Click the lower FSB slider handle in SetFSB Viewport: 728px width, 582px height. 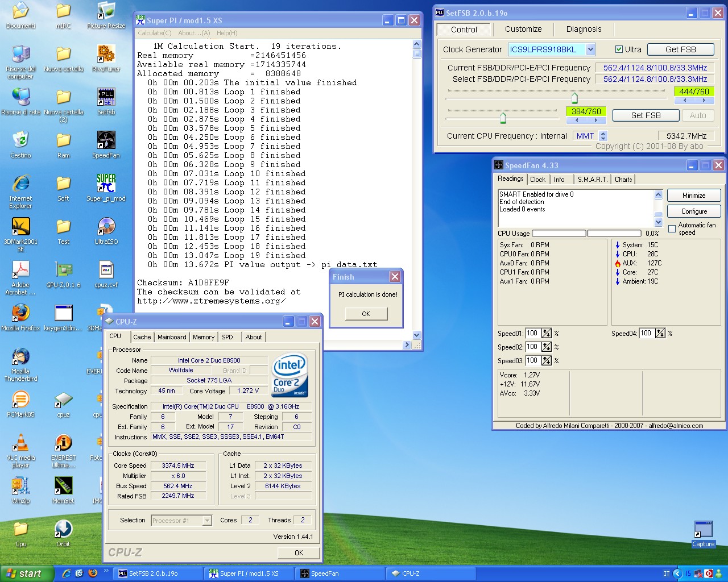click(x=503, y=118)
